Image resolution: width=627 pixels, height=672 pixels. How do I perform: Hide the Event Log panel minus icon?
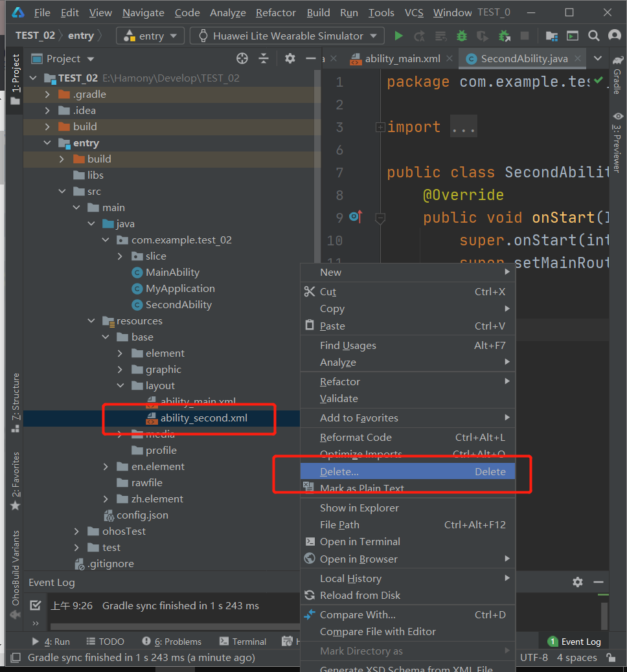[598, 582]
